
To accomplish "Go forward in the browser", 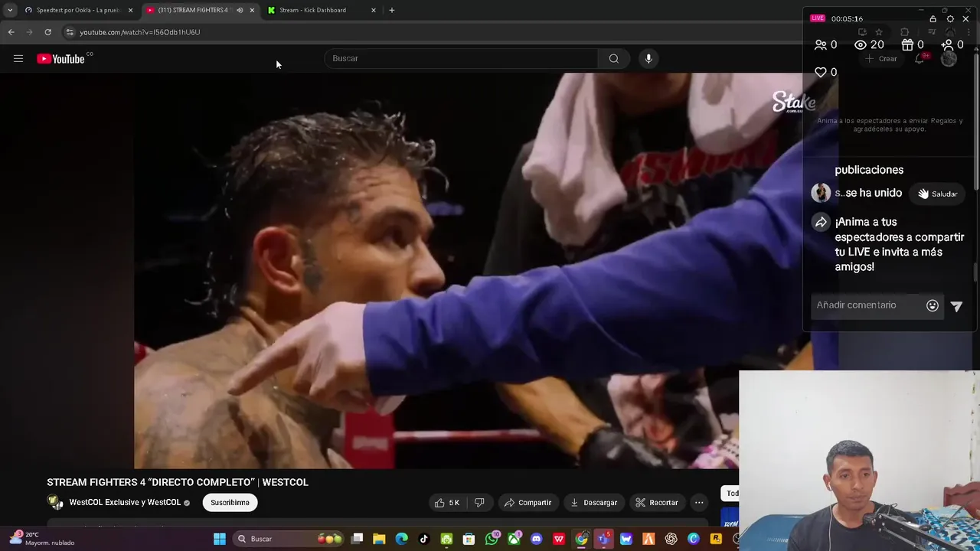I will click(x=29, y=32).
